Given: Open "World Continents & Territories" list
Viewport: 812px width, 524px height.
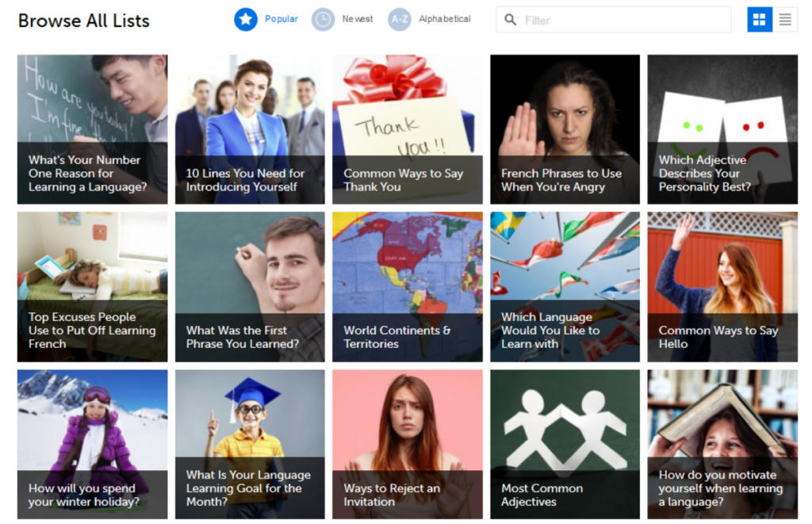Looking at the screenshot, I should coord(407,286).
